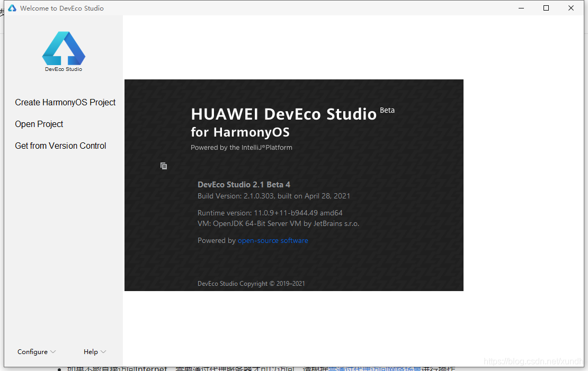
Task: Click the 'Powered by the IntelliJ Platform' text
Action: pyautogui.click(x=242, y=148)
